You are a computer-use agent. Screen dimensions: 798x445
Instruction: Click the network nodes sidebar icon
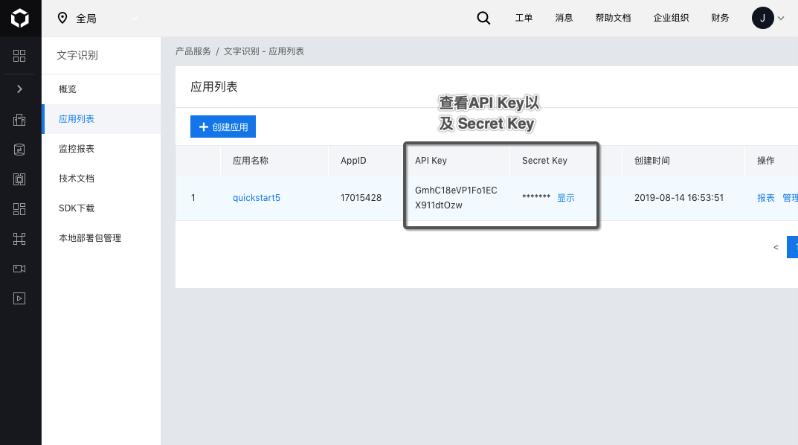coord(19,239)
